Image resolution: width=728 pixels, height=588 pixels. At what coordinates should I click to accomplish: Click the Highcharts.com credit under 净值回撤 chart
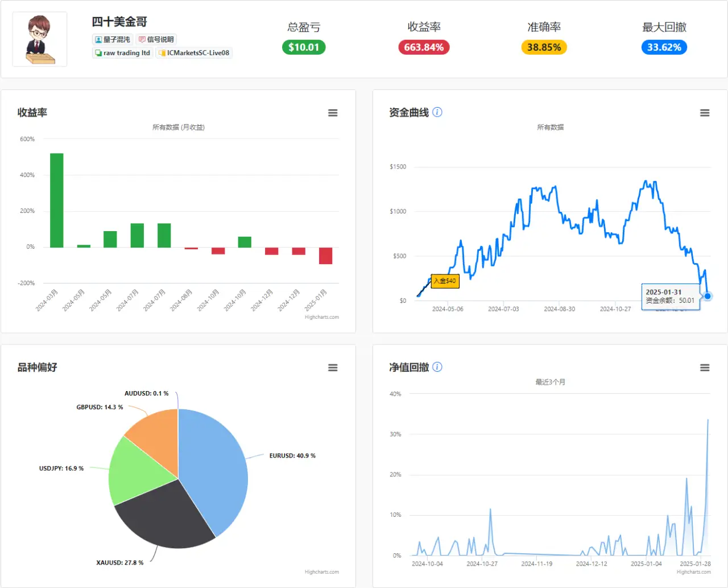point(693,571)
